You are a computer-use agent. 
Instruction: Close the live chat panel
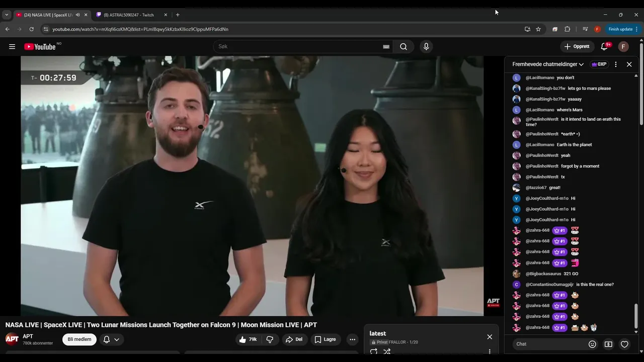[629, 64]
